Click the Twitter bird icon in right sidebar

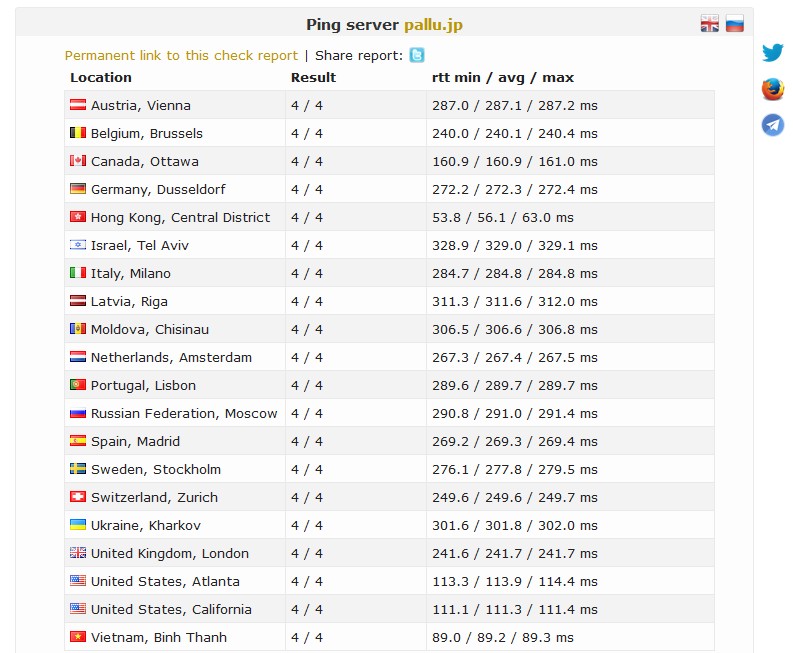pyautogui.click(x=772, y=53)
